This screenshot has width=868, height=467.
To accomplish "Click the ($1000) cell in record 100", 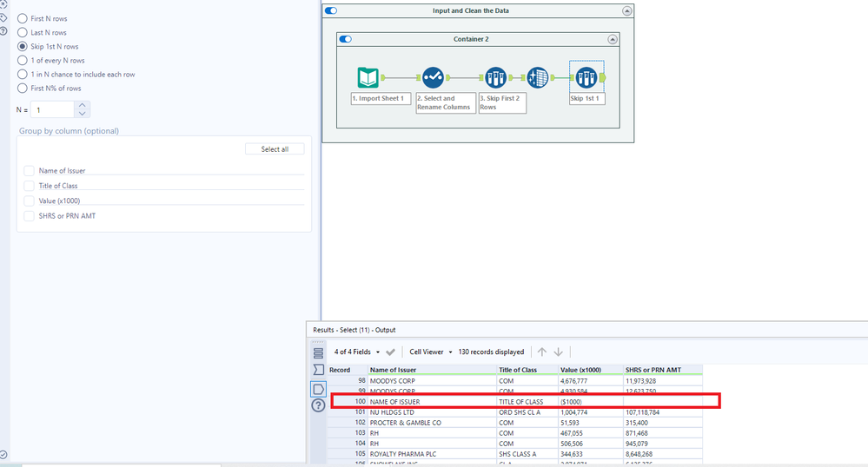I will coord(591,402).
